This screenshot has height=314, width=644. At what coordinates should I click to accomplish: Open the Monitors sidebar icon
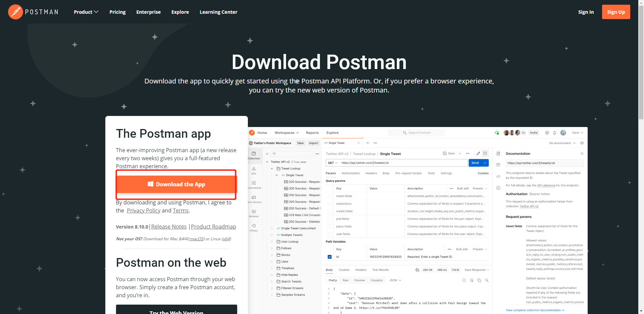pyautogui.click(x=254, y=213)
